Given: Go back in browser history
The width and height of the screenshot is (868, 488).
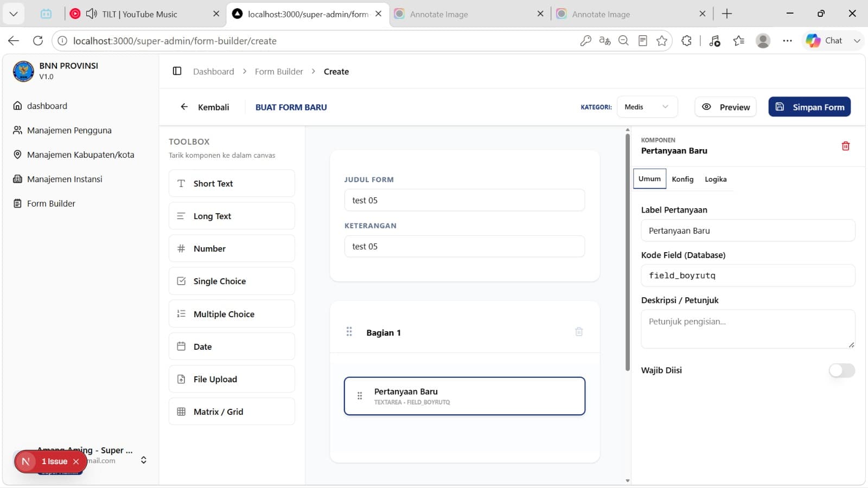Looking at the screenshot, I should coord(14,41).
